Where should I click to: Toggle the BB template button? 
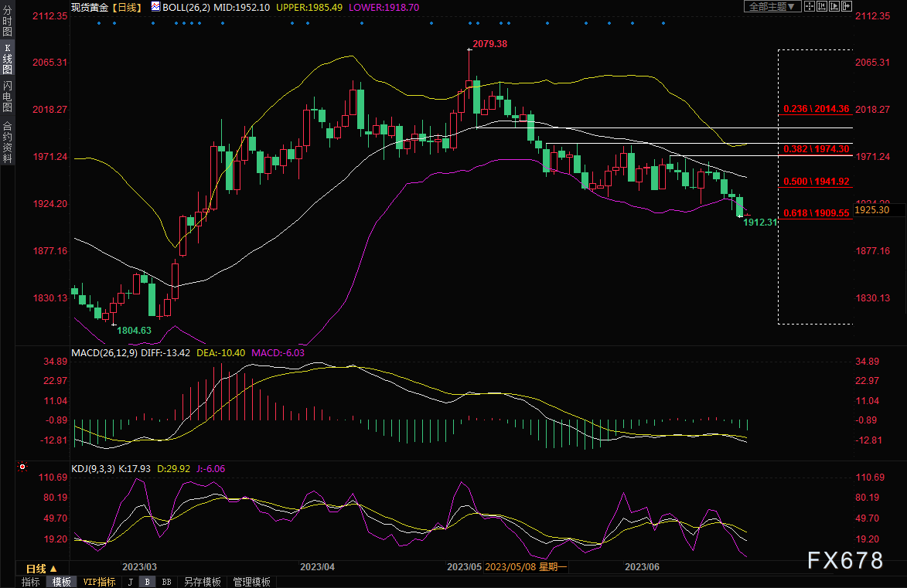(165, 582)
